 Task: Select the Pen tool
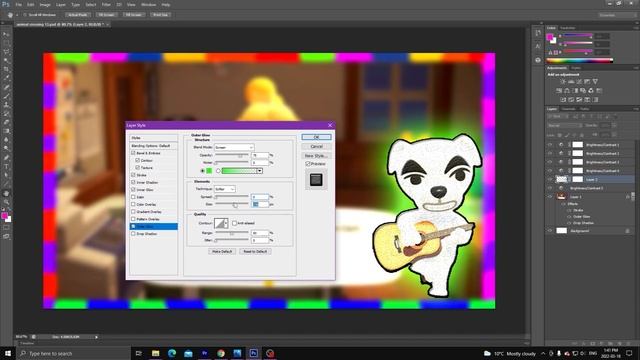[x=6, y=158]
